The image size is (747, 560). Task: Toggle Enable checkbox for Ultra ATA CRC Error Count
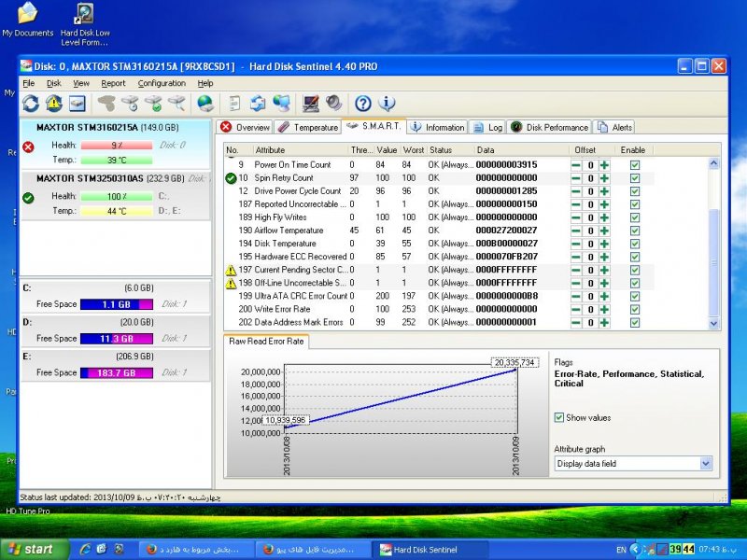click(x=635, y=296)
